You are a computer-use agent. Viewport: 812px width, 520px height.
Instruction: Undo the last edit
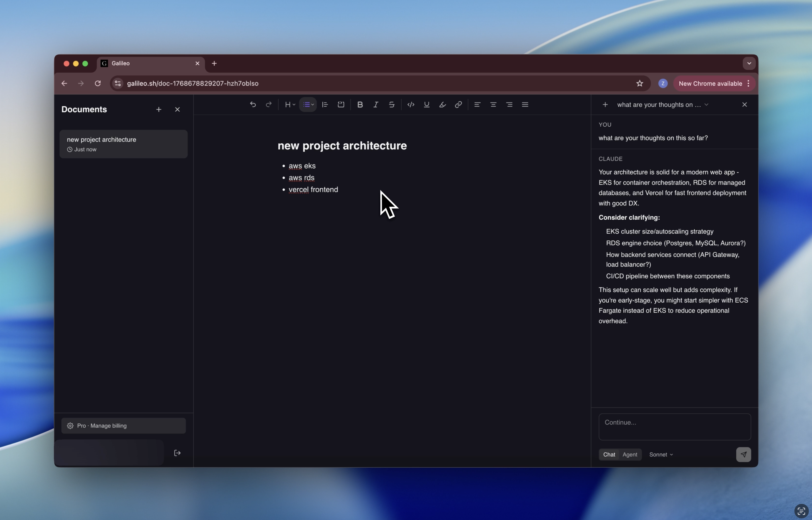click(253, 105)
